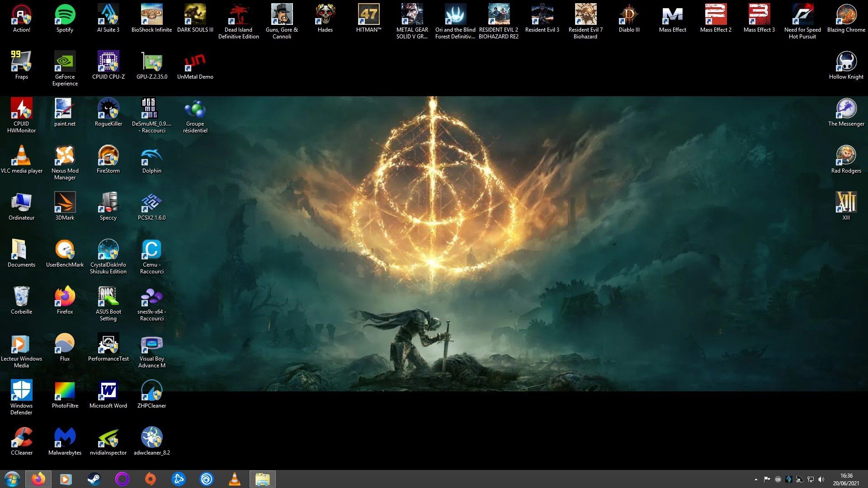Select the UserBenchMark icon
Viewport: 868px width, 488px height.
[65, 253]
